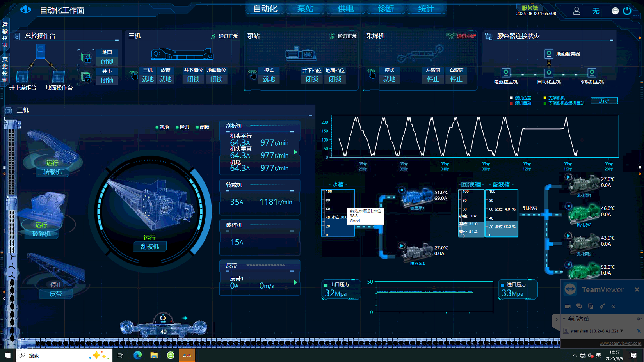
Task: Expand 皮带1 details with green arrow
Action: [295, 282]
